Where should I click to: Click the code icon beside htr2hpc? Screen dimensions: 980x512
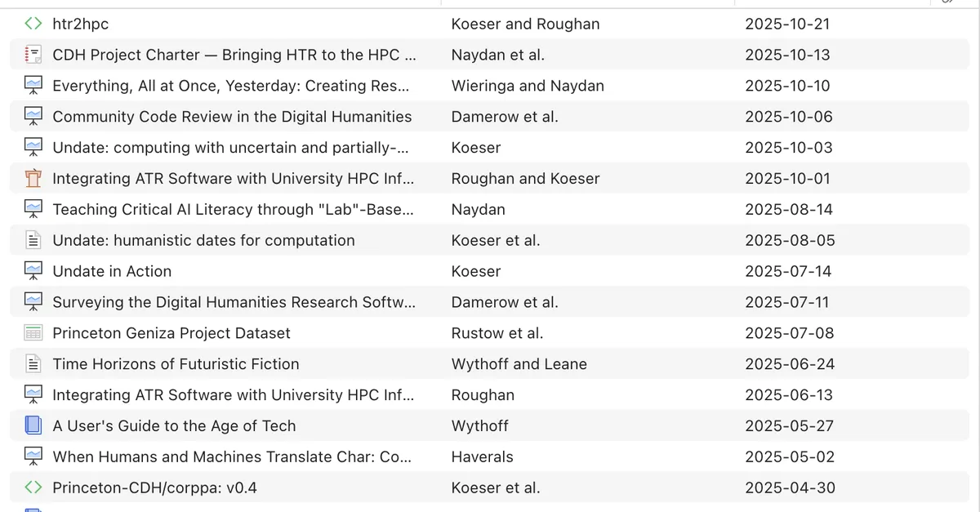tap(33, 24)
